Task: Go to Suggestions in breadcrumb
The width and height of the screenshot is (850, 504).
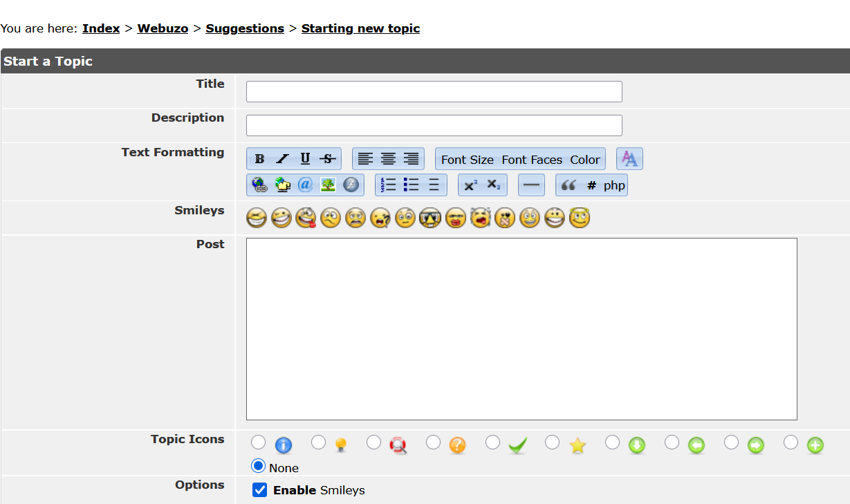Action: (245, 28)
